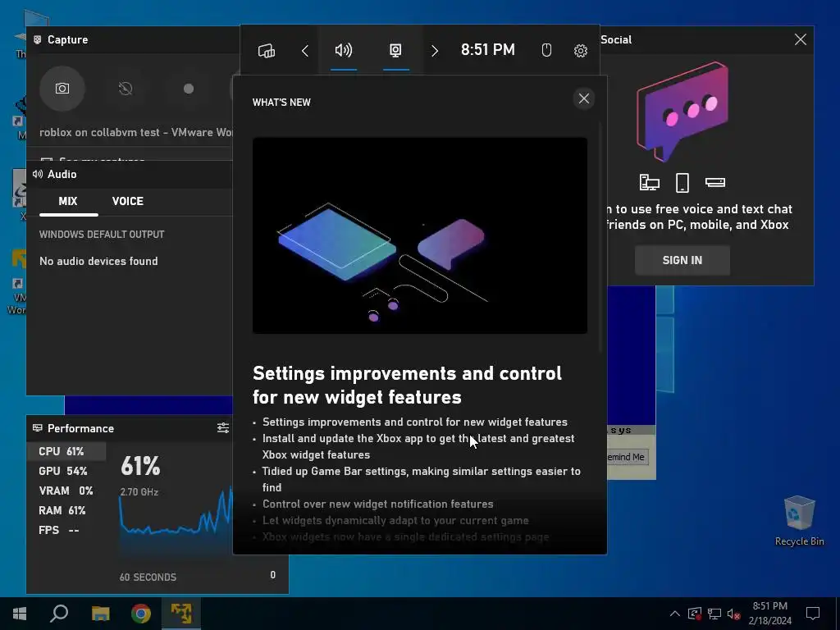This screenshot has height=630, width=840.
Task: Select the RAM 61% performance row
Action: (67, 510)
